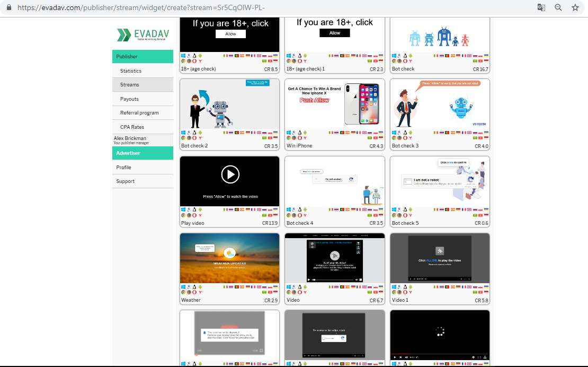Viewport: 588px width, 367px height.
Task: Click the Alex Brickman publisher manager entry
Action: click(142, 140)
